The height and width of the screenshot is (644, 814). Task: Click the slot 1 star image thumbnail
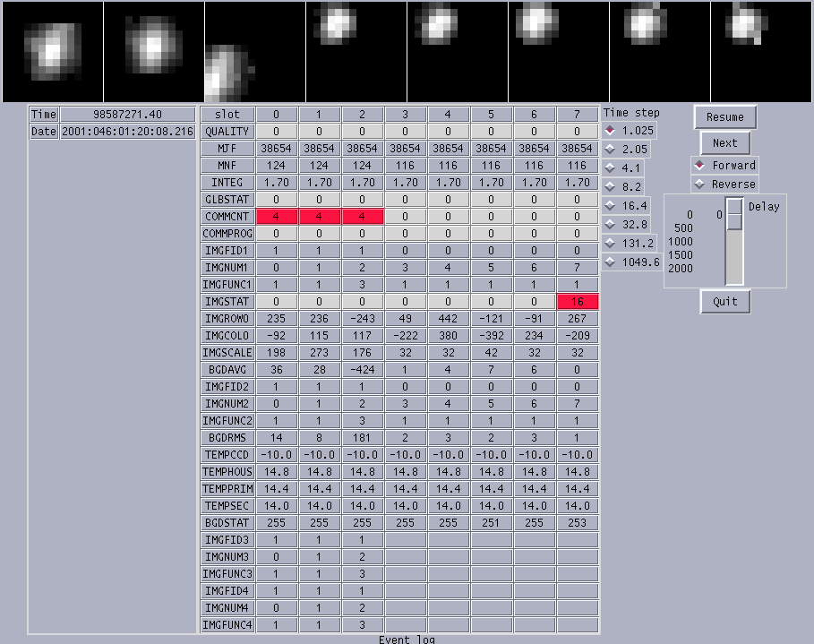click(x=154, y=51)
